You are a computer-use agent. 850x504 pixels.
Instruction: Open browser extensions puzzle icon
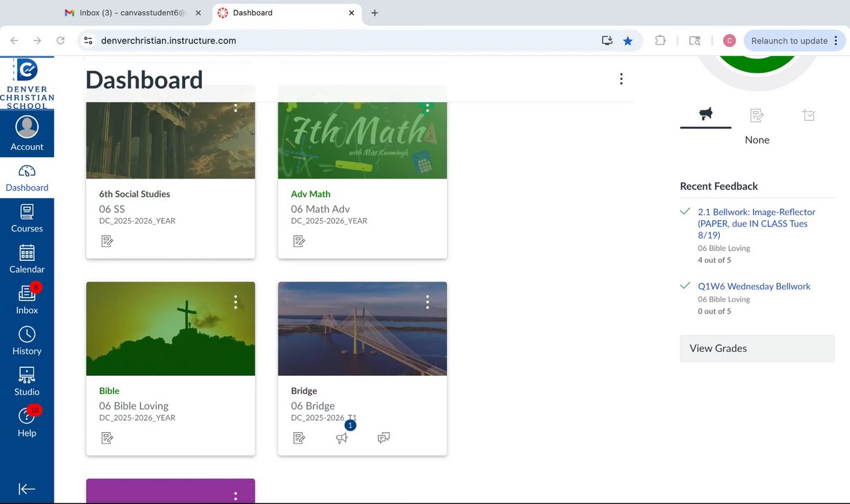[x=660, y=41]
